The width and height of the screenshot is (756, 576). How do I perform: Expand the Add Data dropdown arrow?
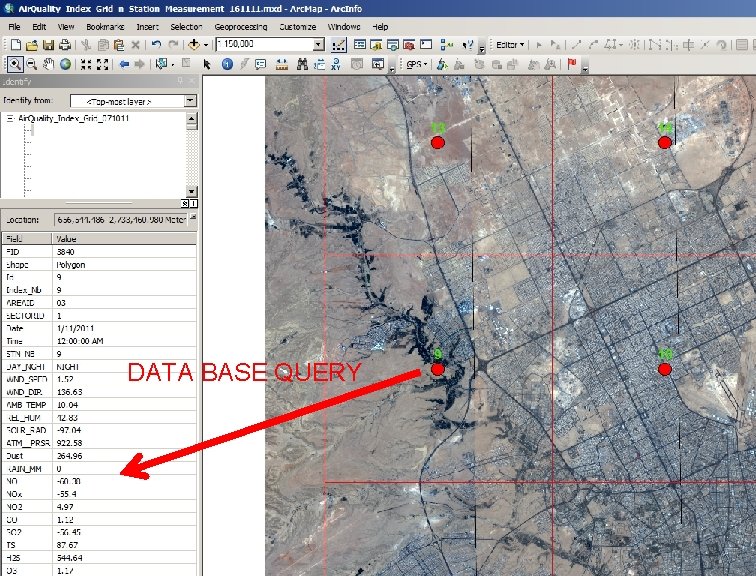point(206,45)
